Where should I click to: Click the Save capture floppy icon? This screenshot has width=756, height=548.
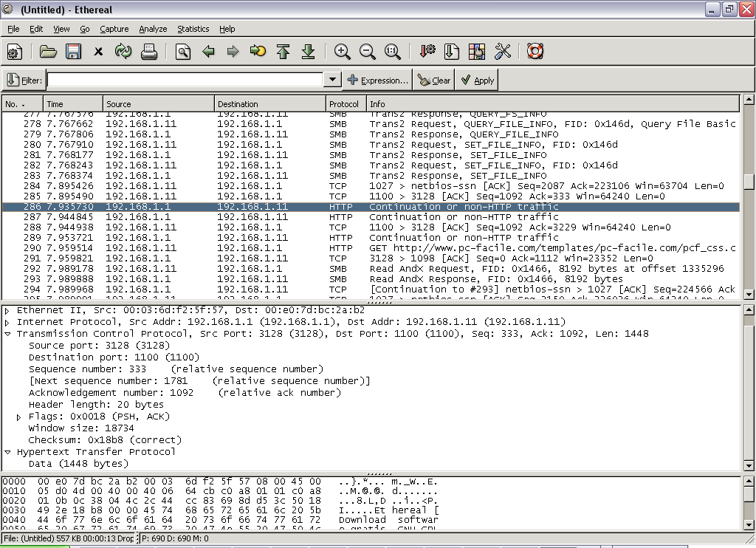[x=73, y=52]
